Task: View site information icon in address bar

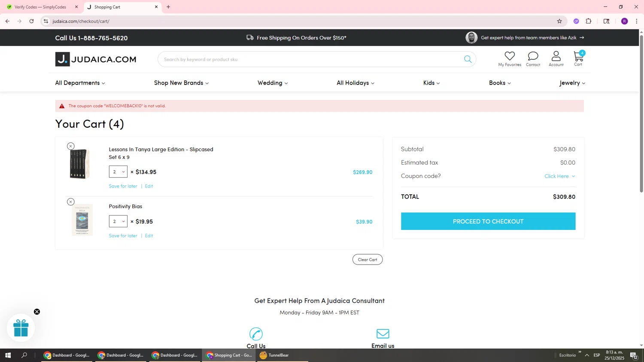Action: [46, 21]
